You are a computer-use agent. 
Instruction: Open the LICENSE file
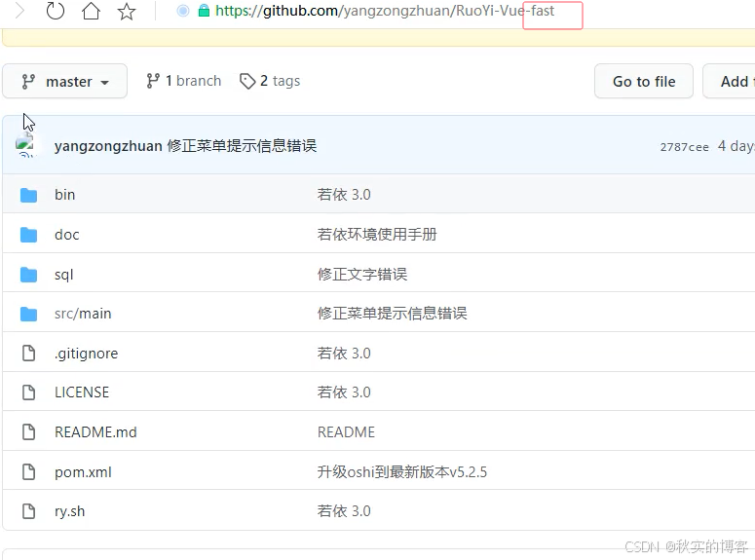click(x=82, y=392)
